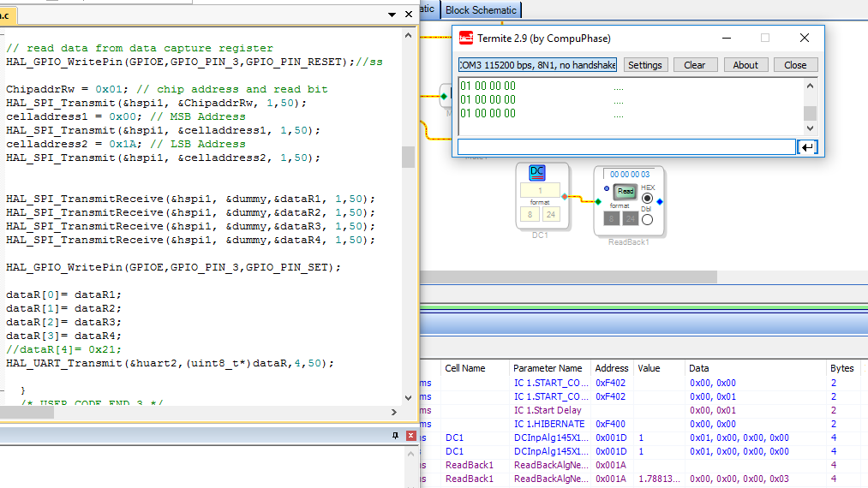
Task: Click the Bytes column header
Action: point(842,368)
